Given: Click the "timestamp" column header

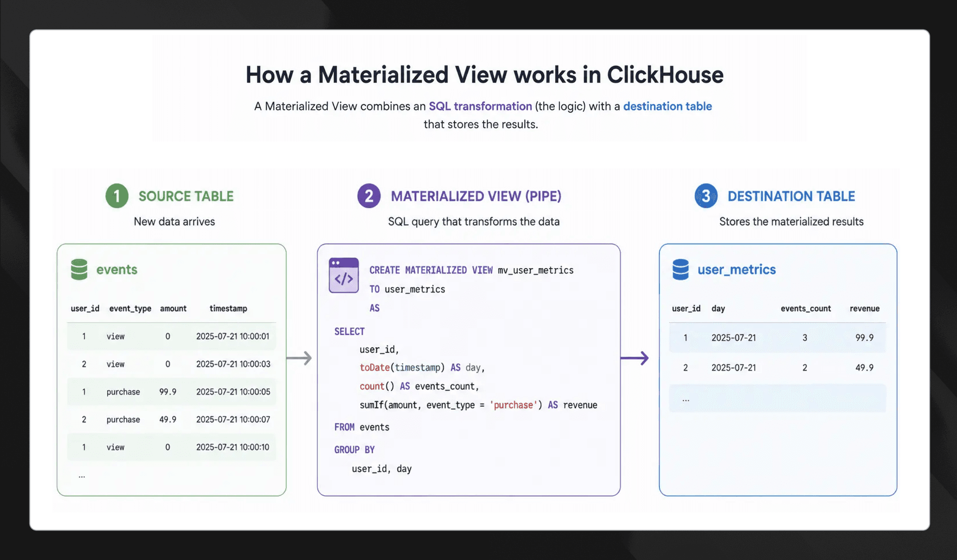Looking at the screenshot, I should pyautogui.click(x=228, y=308).
